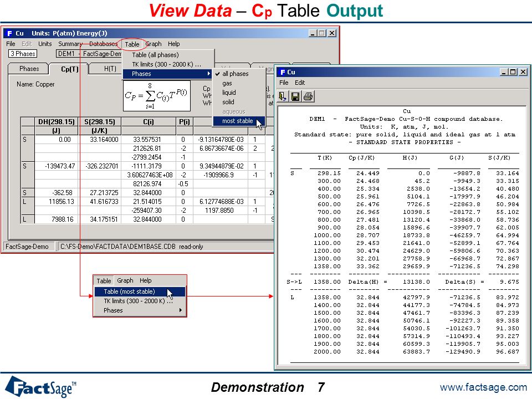Click cell value 3.60627463E+08
The height and width of the screenshot is (399, 532).
[x=150, y=175]
